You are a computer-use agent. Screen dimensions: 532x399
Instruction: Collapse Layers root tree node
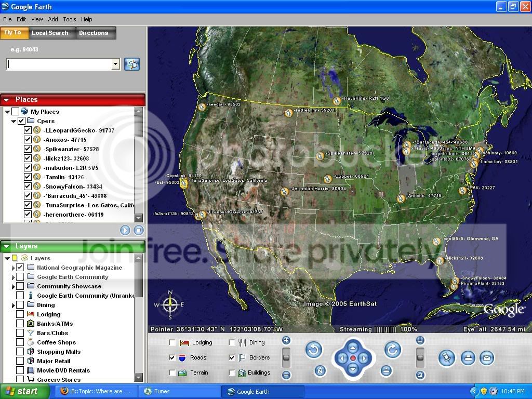pyautogui.click(x=7, y=258)
